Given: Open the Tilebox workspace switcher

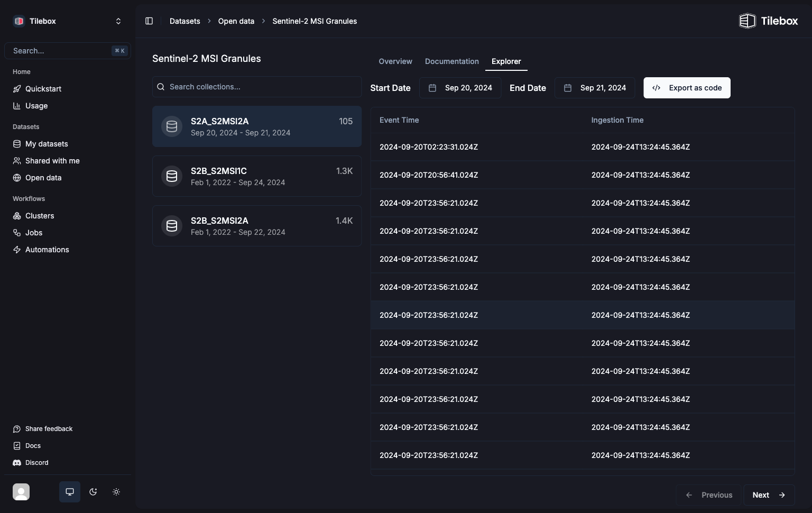Looking at the screenshot, I should 68,21.
